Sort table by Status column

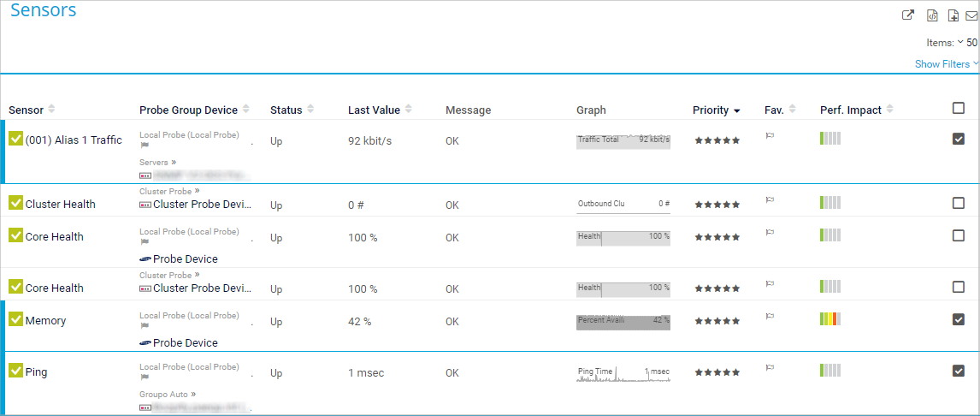(286, 110)
